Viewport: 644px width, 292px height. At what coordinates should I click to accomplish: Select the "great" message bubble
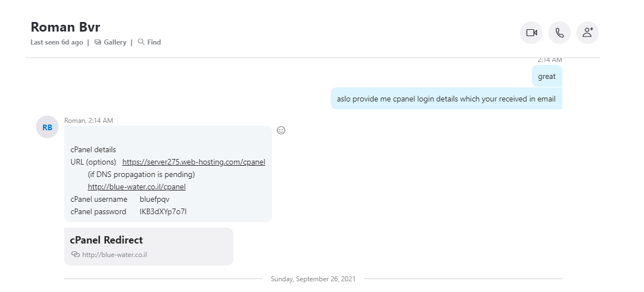pyautogui.click(x=547, y=76)
